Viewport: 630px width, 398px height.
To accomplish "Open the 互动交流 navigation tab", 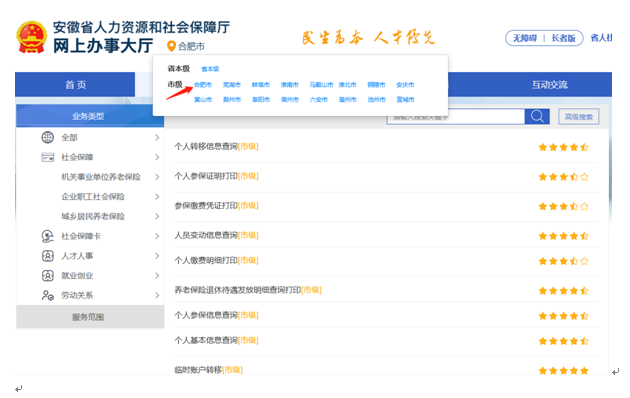I will 549,84.
